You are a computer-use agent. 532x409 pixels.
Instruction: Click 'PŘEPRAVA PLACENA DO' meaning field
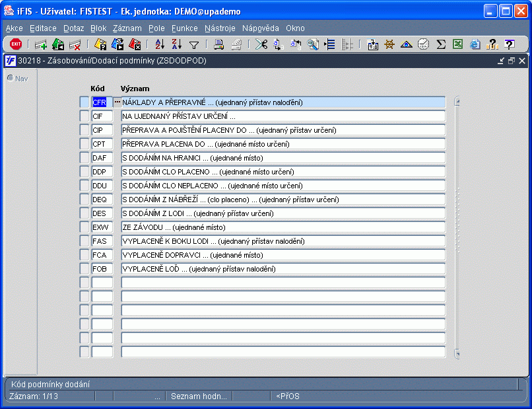pos(283,143)
